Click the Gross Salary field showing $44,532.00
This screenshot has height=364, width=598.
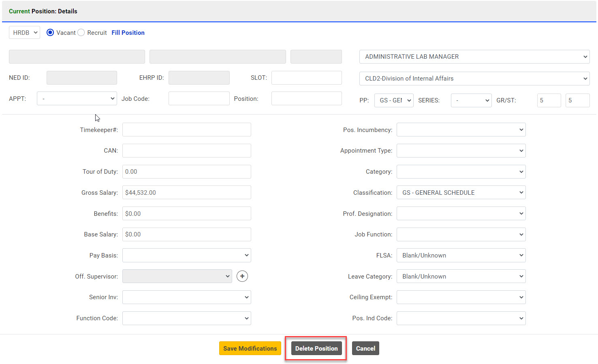187,192
